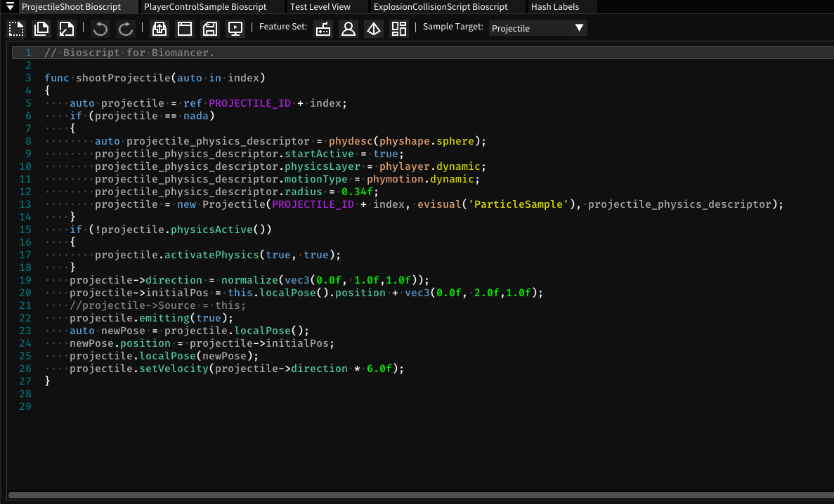Viewport: 834px width, 504px height.
Task: Redo the last undone edit
Action: pyautogui.click(x=126, y=28)
